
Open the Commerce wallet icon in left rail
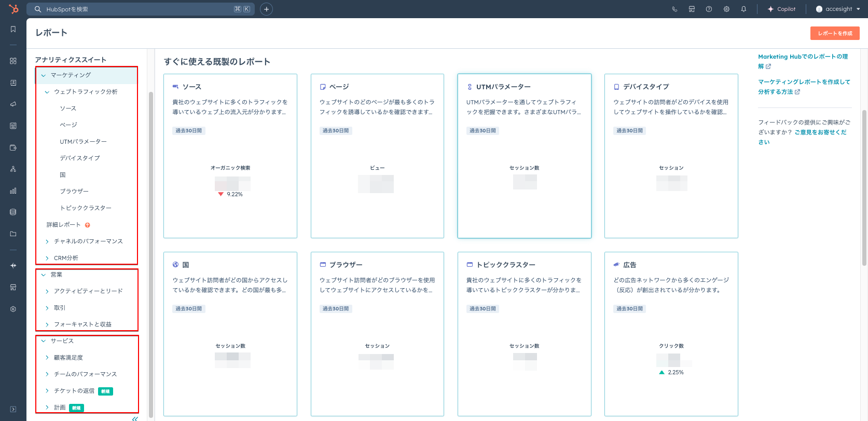pos(13,147)
